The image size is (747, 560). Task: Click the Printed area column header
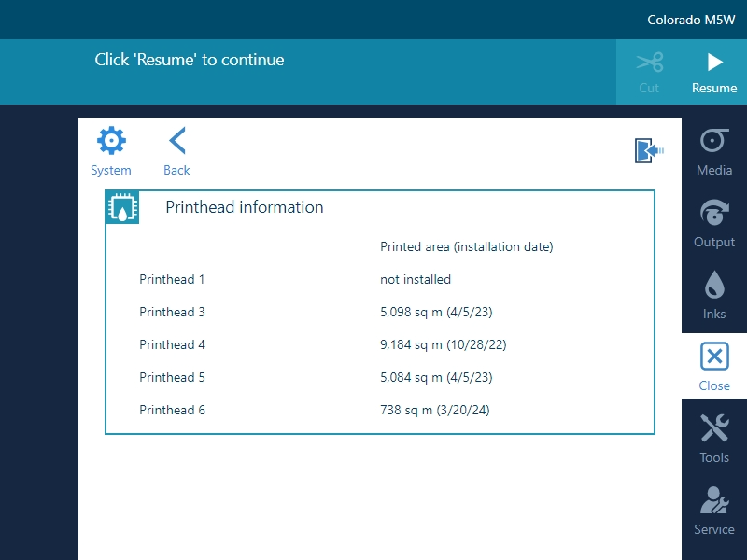[467, 247]
